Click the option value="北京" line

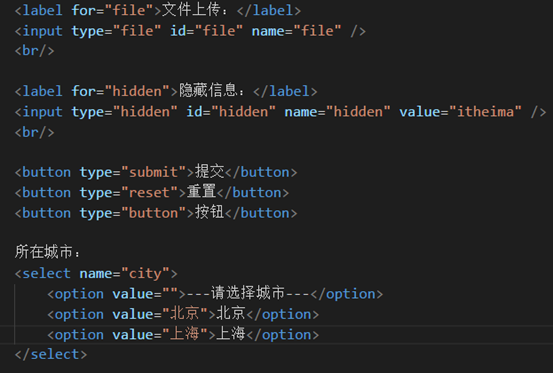(x=183, y=314)
